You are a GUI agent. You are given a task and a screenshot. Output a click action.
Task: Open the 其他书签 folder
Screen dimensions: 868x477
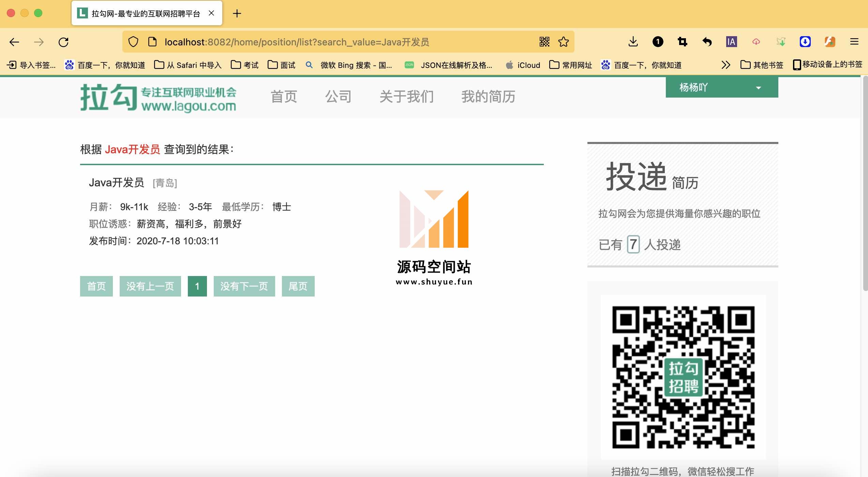pos(762,65)
